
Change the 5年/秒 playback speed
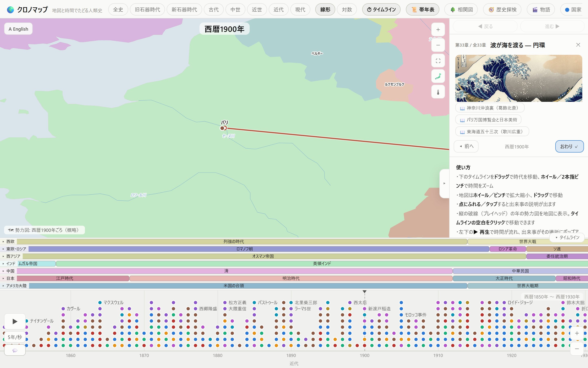point(15,337)
